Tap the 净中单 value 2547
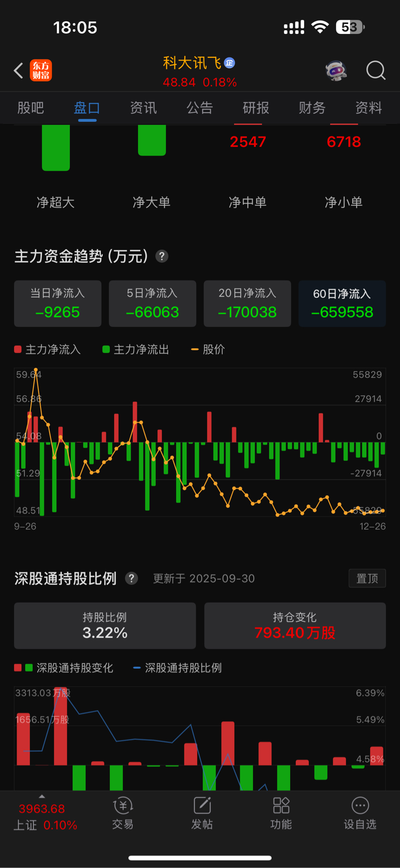The height and width of the screenshot is (868, 400). 248,142
